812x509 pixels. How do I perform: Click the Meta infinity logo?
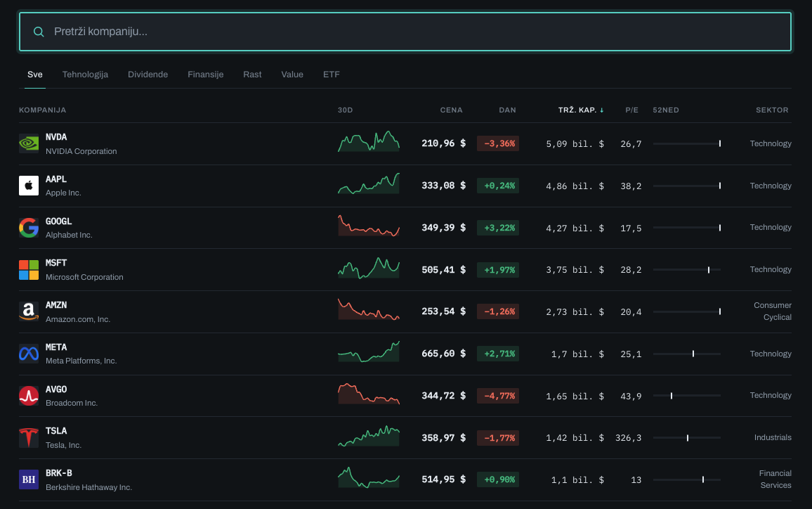(29, 354)
